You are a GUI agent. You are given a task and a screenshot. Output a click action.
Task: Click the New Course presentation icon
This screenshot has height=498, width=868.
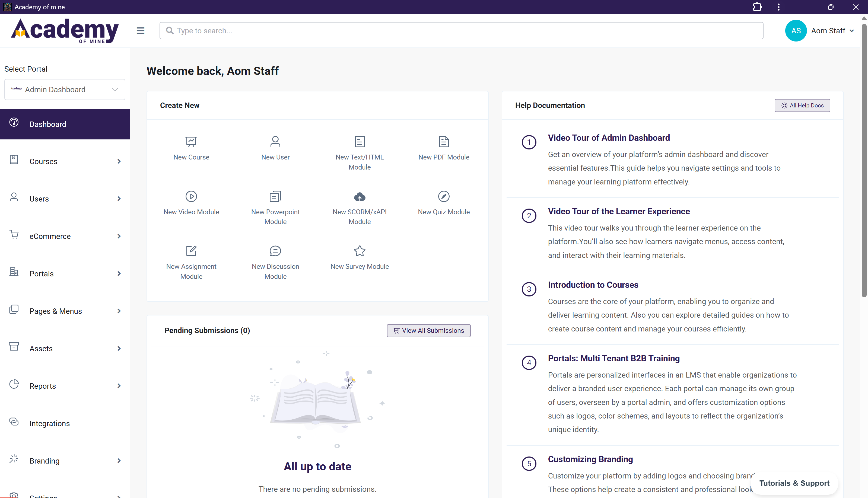(x=191, y=141)
